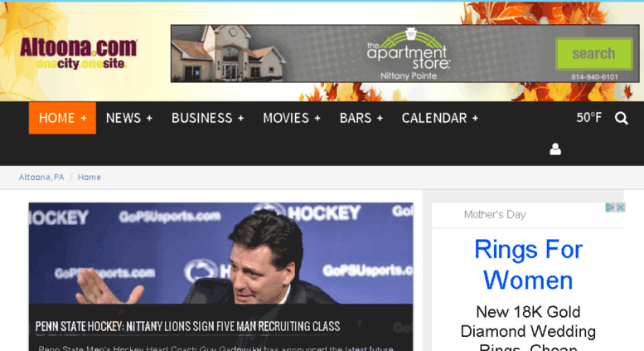Expand the NEWS plus dropdown

tap(149, 119)
